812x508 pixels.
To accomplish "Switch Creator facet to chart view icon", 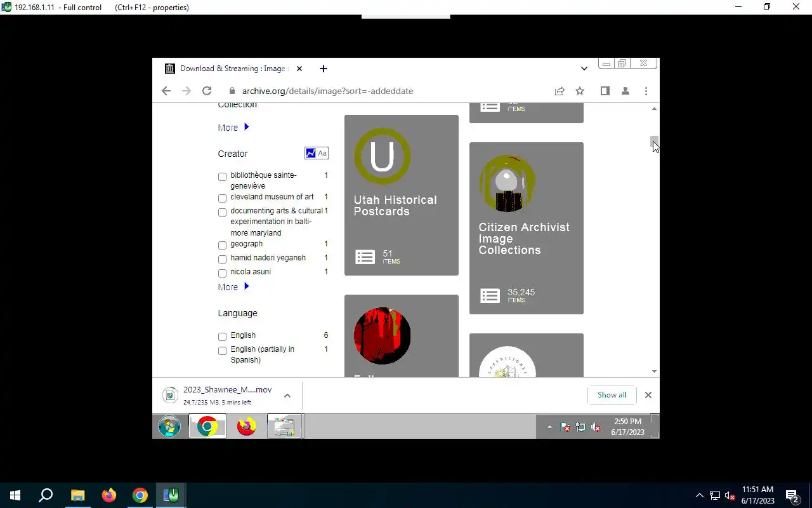I will 311,153.
